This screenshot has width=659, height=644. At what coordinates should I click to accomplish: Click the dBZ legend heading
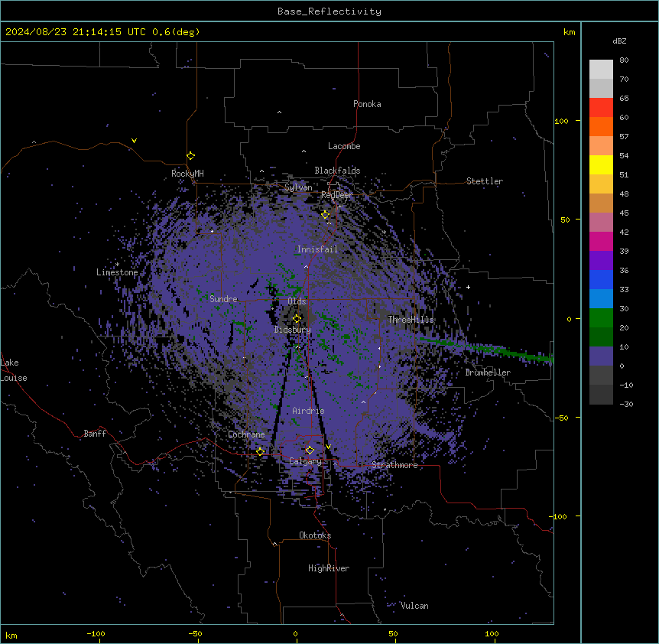619,41
